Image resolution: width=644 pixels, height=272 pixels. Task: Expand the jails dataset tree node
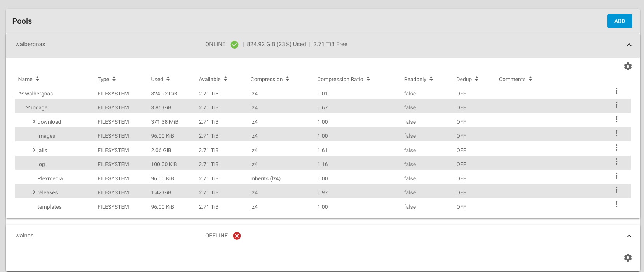pyautogui.click(x=34, y=150)
